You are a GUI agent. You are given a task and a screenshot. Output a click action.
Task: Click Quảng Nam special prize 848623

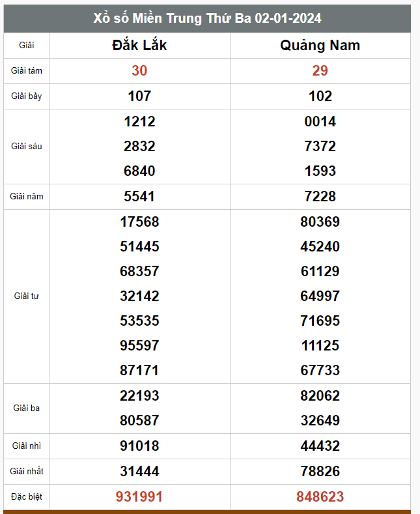click(x=320, y=496)
